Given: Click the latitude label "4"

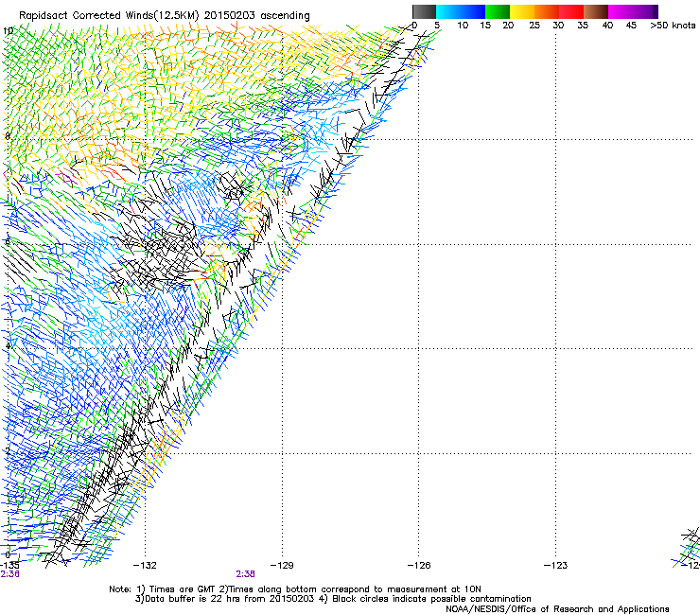Looking at the screenshot, I should coord(8,346).
